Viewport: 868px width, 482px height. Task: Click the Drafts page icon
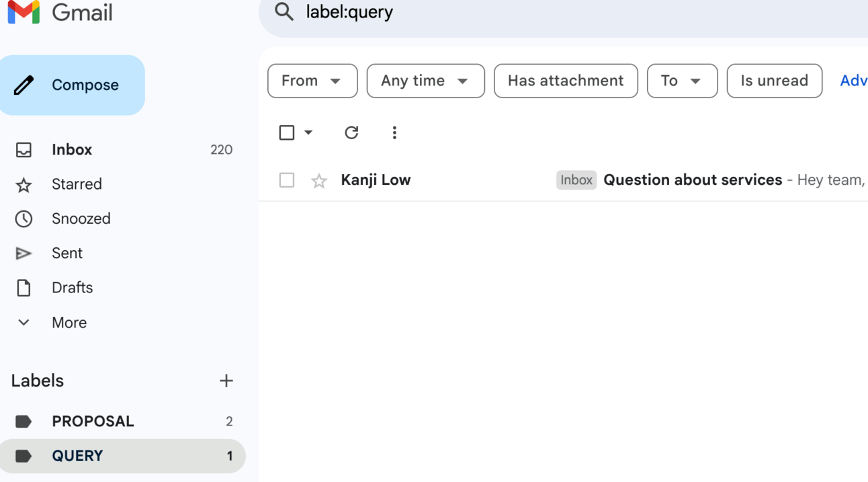coord(24,288)
